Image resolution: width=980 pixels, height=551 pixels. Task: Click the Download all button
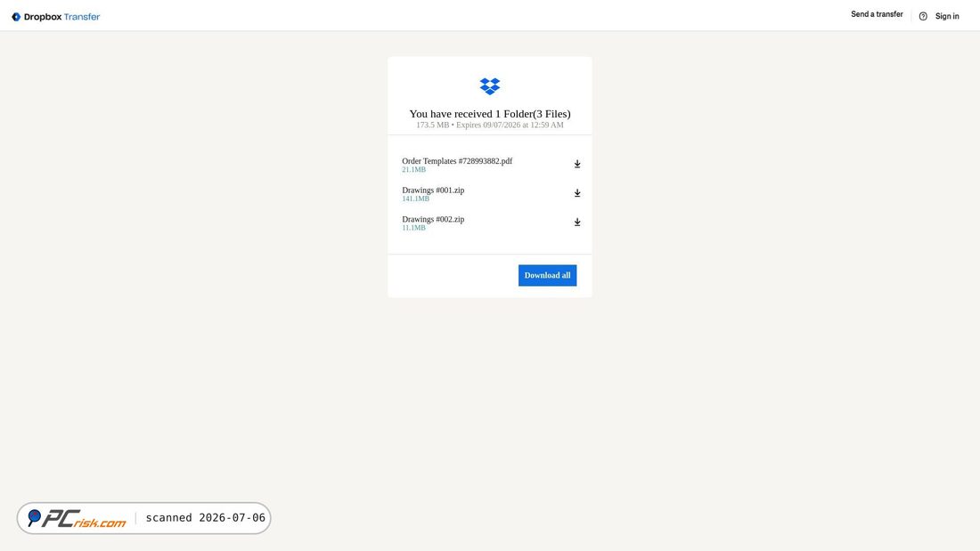[x=548, y=276]
